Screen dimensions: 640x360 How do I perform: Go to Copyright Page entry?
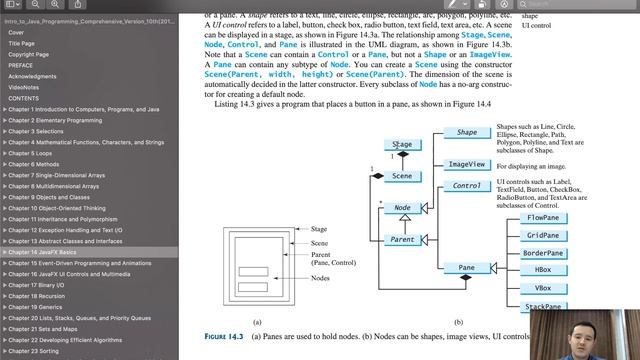29,54
